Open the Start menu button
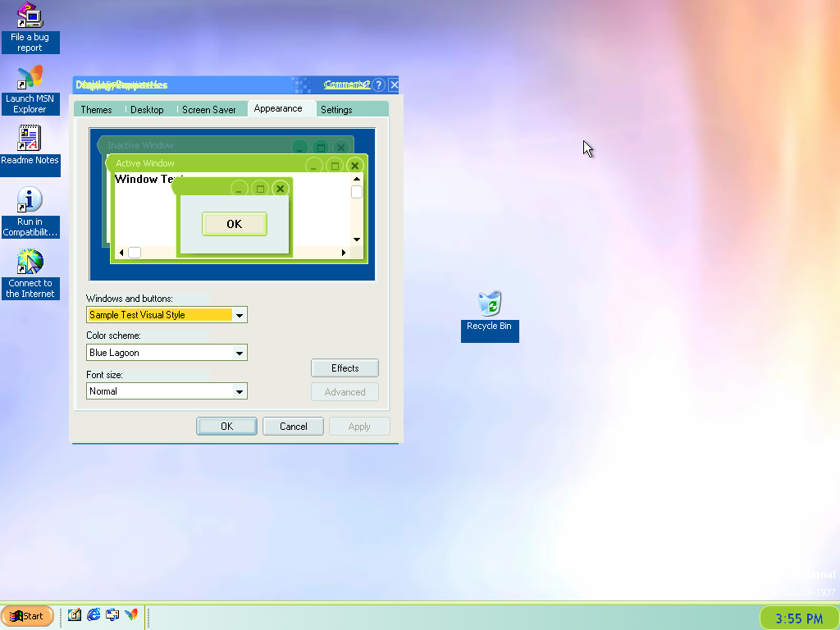The height and width of the screenshot is (630, 840). (x=27, y=616)
